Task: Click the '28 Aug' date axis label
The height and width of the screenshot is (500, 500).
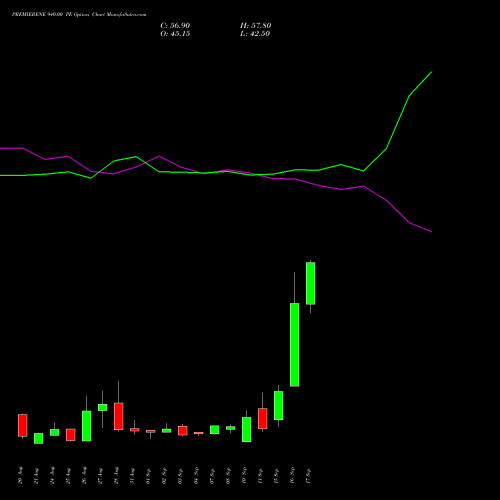Action: pyautogui.click(x=116, y=476)
